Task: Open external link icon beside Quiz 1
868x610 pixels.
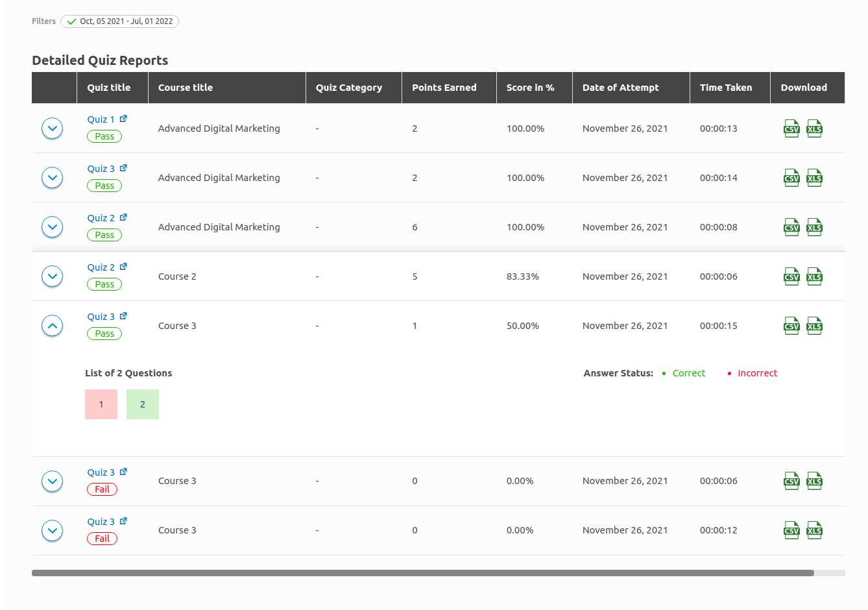Action: coord(123,119)
